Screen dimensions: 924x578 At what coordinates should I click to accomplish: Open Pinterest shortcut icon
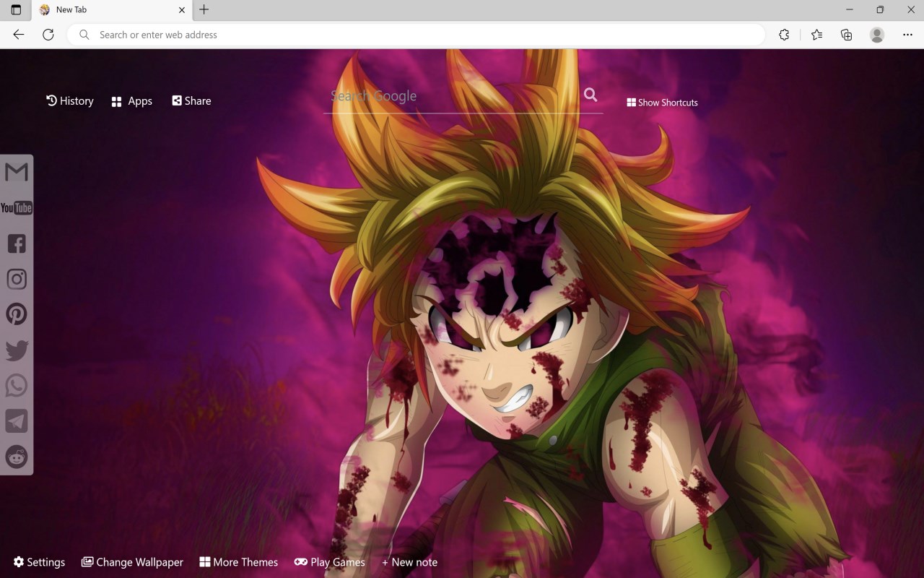tap(17, 314)
